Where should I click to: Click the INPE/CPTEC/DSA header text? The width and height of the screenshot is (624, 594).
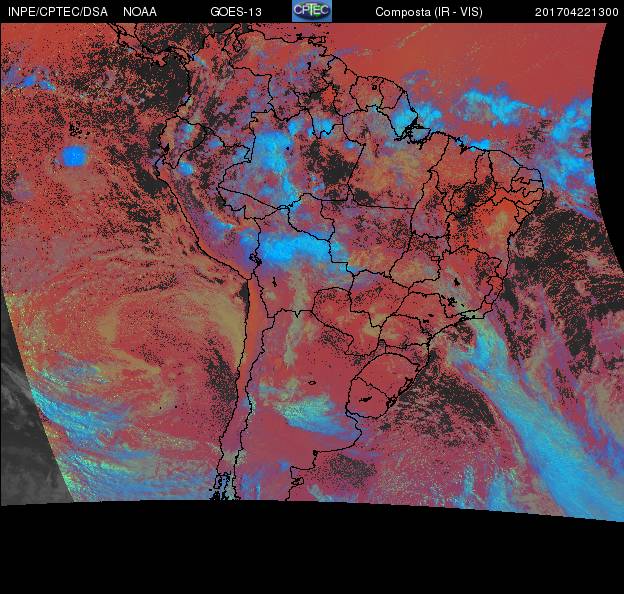pos(58,12)
